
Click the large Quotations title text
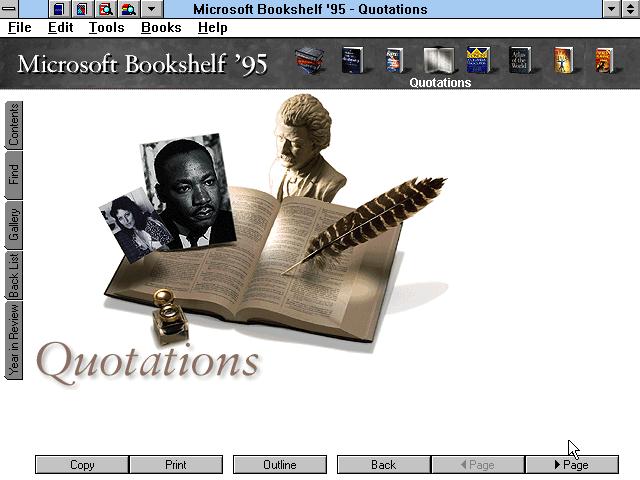(x=148, y=362)
